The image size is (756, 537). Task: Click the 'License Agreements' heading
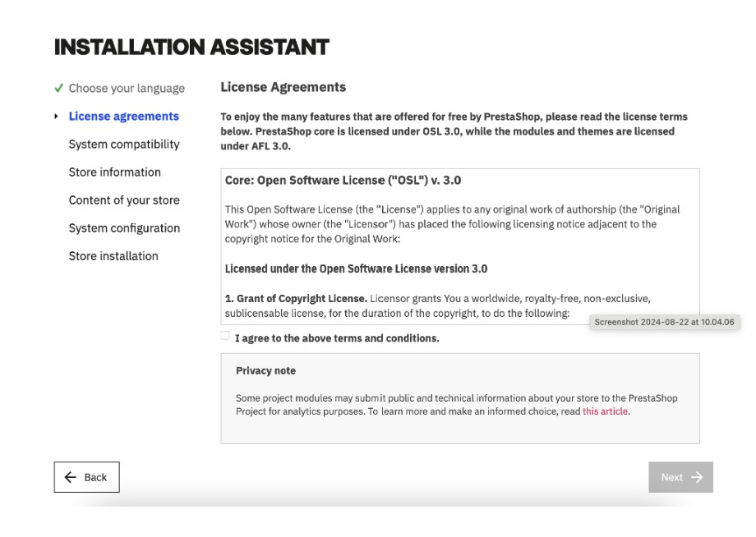pyautogui.click(x=283, y=87)
